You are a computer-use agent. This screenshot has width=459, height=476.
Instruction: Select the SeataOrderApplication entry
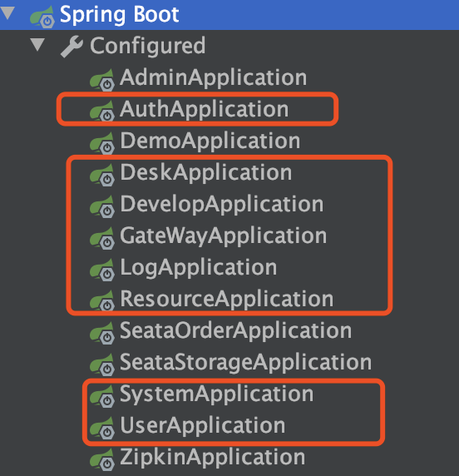click(x=235, y=330)
